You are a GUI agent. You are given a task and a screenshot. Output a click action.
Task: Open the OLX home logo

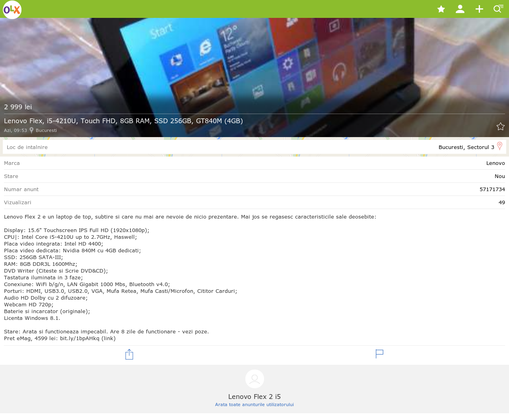pyautogui.click(x=12, y=10)
